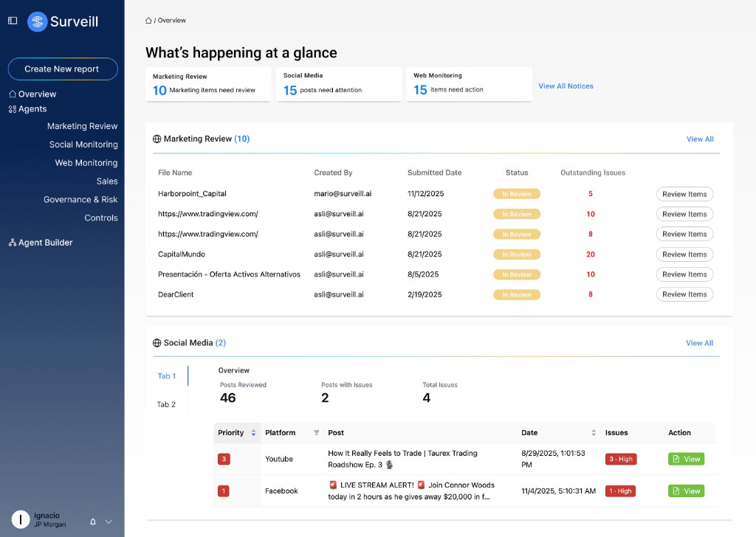Open Marketing Review agent in sidebar

point(83,126)
